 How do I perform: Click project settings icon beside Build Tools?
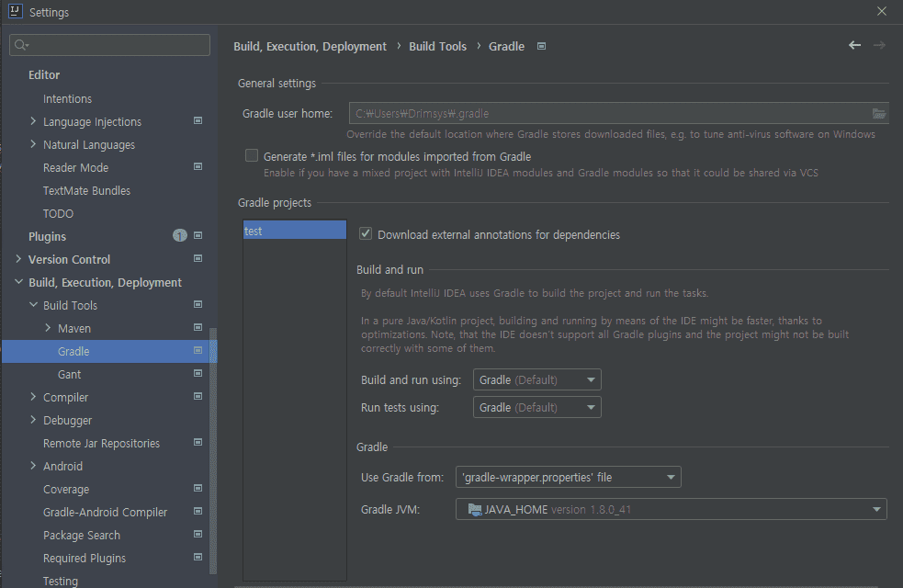(x=198, y=305)
